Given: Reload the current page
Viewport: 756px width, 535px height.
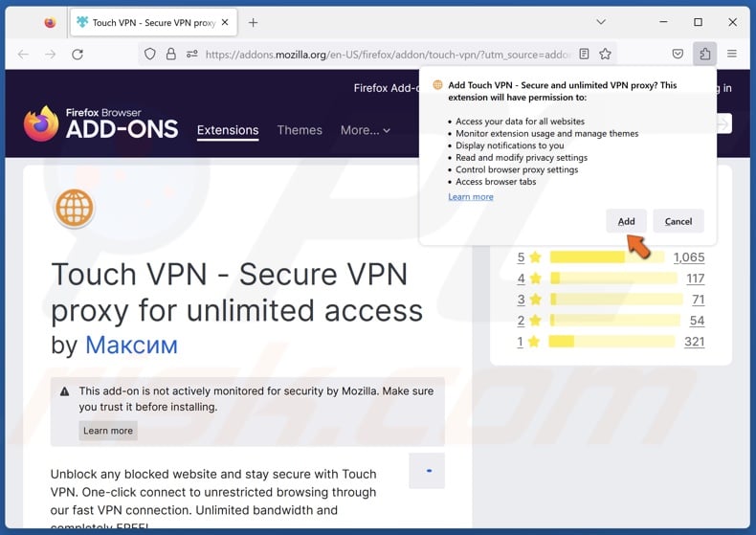Looking at the screenshot, I should click(x=78, y=55).
